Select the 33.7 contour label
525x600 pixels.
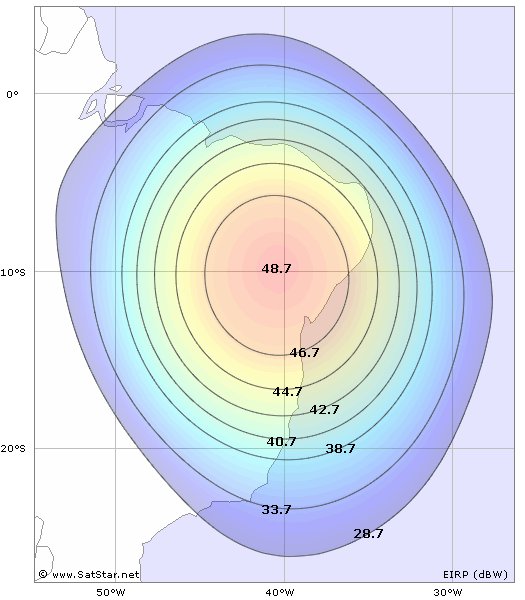coord(276,509)
